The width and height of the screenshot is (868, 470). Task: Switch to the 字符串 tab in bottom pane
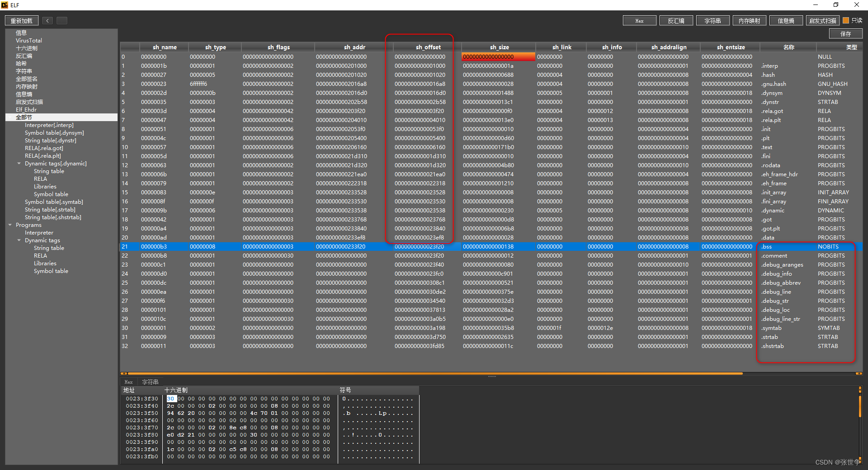pyautogui.click(x=150, y=382)
